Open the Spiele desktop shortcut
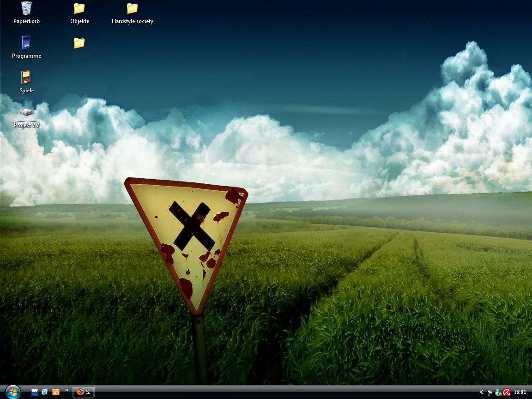Image resolution: width=532 pixels, height=399 pixels. pos(26,78)
